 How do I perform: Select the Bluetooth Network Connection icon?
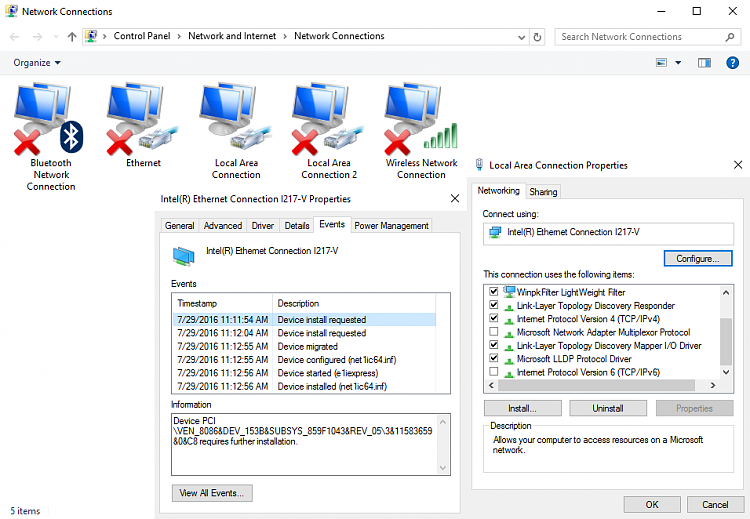50,125
